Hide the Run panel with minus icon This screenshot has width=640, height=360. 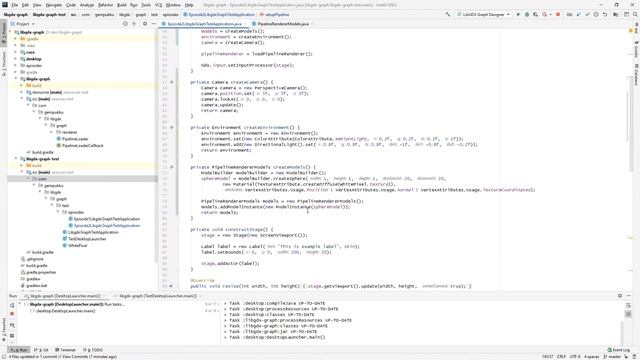pos(629,296)
